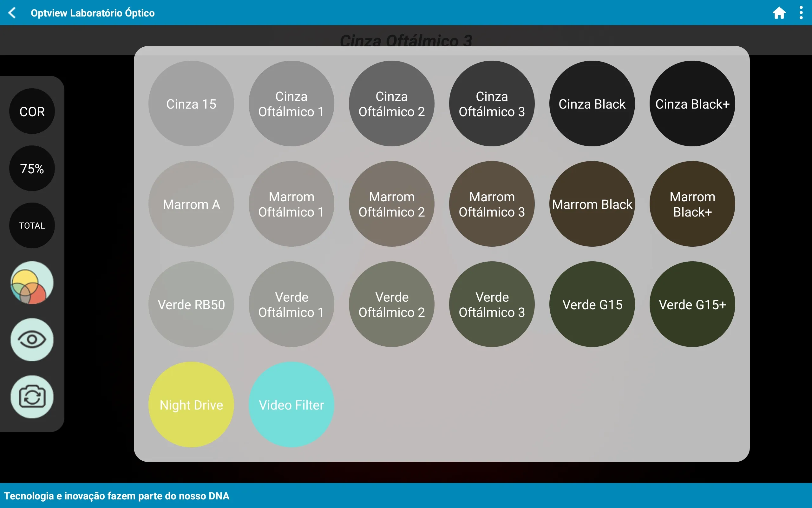Choose the Cinza Black swatch
This screenshot has width=812, height=508.
pyautogui.click(x=592, y=104)
